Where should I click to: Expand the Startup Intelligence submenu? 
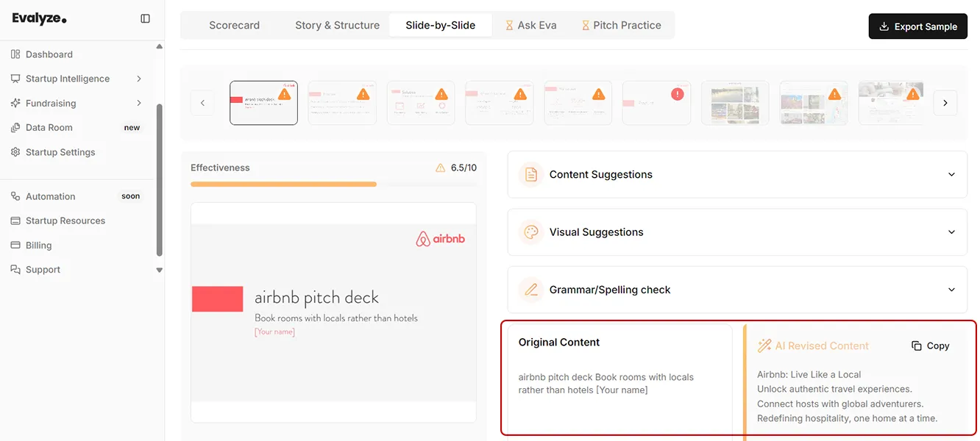[139, 79]
